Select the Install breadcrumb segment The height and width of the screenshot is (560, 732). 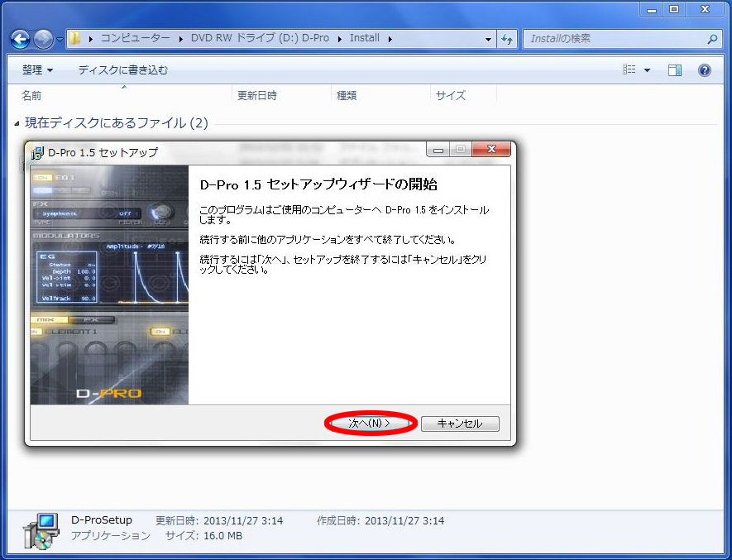coord(365,38)
